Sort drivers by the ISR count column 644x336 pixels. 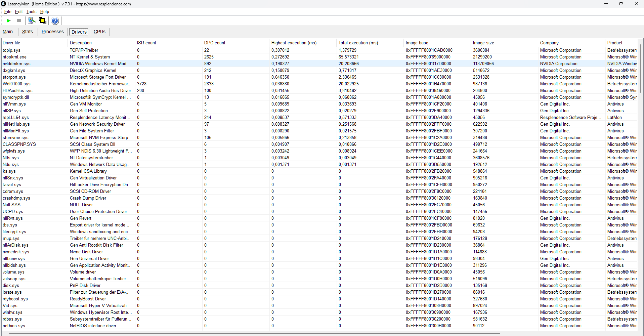click(146, 43)
